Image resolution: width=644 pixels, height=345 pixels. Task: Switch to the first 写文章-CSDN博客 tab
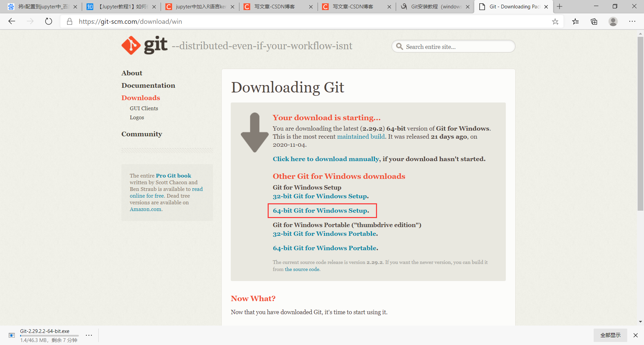(278, 7)
